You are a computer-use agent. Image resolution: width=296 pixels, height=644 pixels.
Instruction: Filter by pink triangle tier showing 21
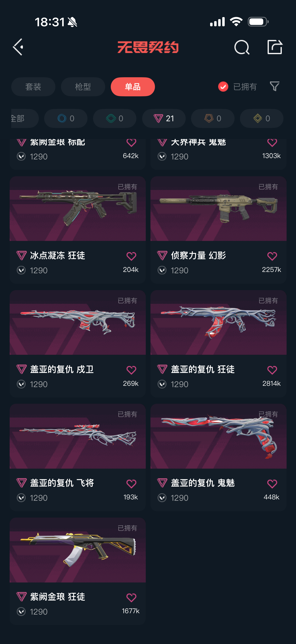[x=164, y=118]
